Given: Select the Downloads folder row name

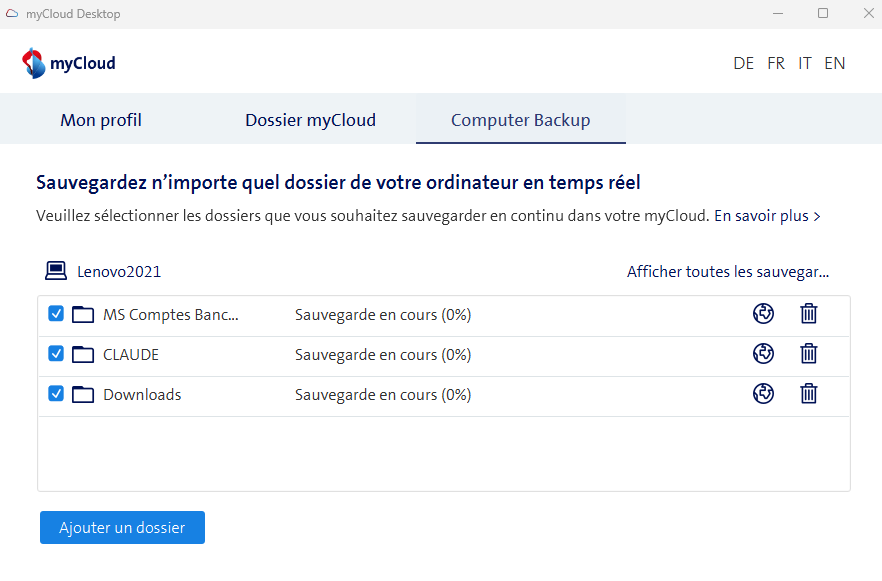Looking at the screenshot, I should tap(142, 394).
